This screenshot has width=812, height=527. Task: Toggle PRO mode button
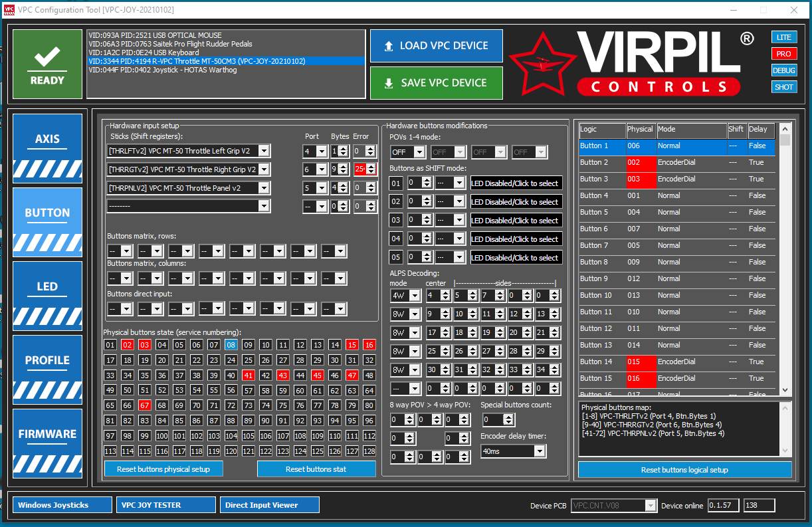[784, 54]
